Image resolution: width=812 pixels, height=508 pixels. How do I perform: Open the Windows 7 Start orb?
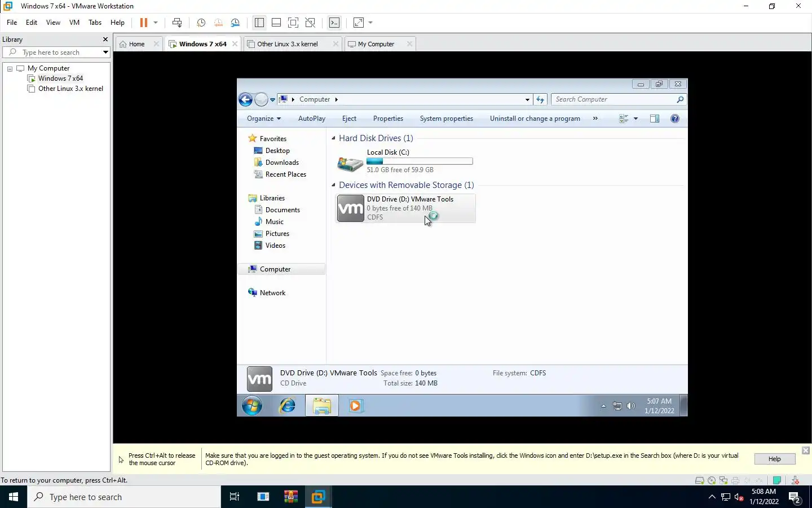coord(252,405)
